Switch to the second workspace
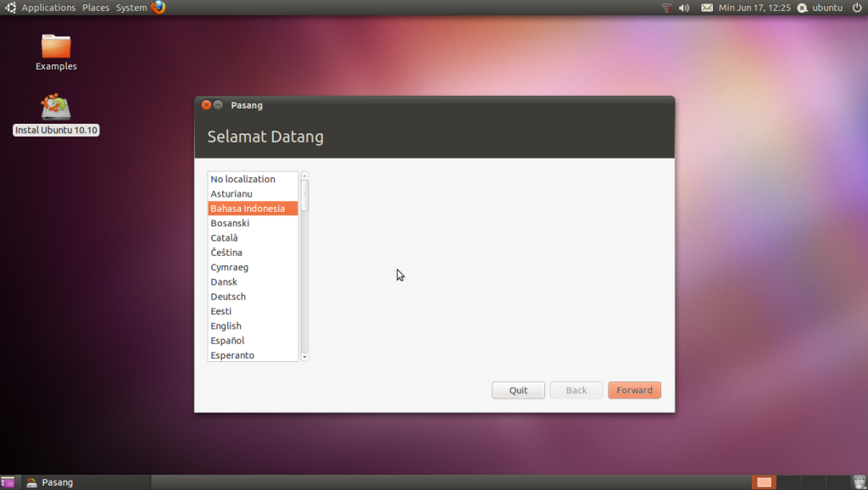Viewport: 868px width, 490px height. tap(788, 482)
